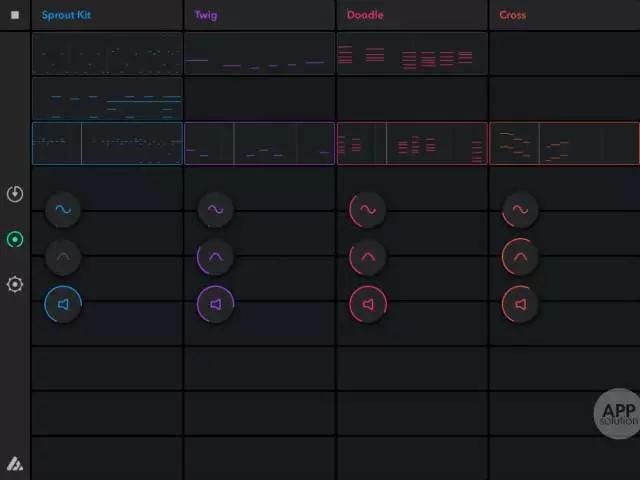The height and width of the screenshot is (480, 640).
Task: Select Doodle's pink sine wave knob
Action: (x=368, y=210)
